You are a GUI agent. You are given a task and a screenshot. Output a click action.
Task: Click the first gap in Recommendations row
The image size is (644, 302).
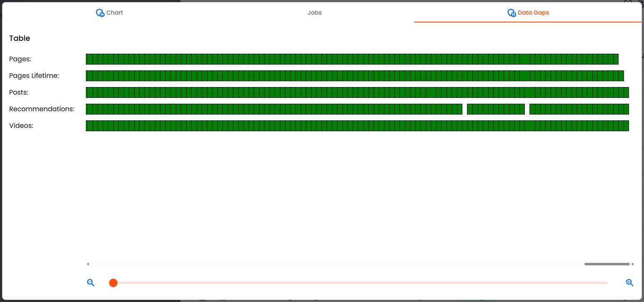464,109
